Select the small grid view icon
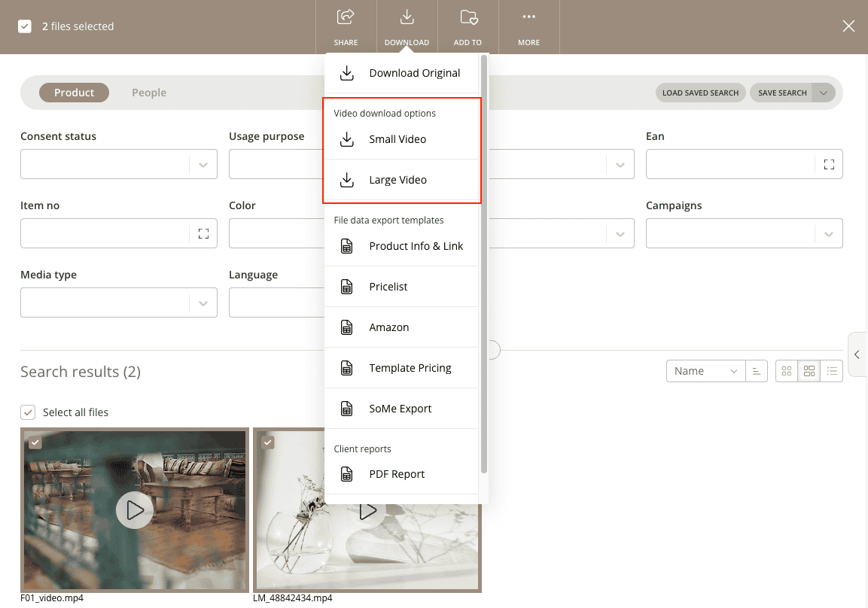 pyautogui.click(x=786, y=371)
